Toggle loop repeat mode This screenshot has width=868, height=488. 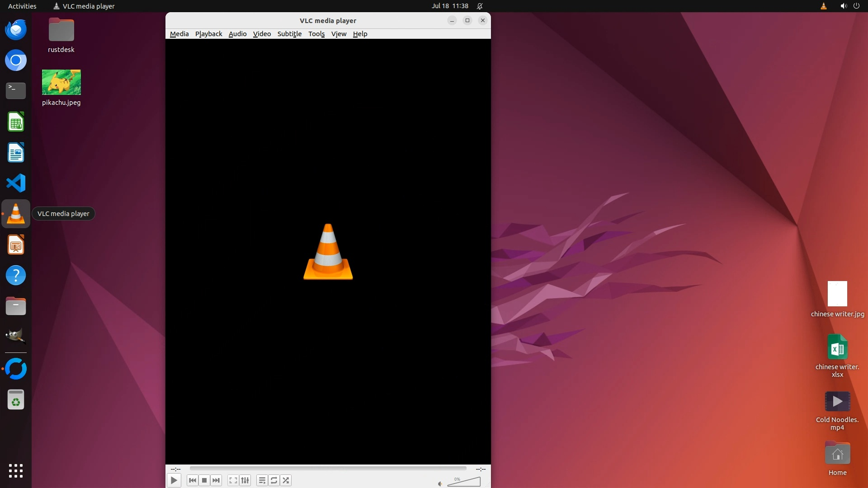(274, 480)
